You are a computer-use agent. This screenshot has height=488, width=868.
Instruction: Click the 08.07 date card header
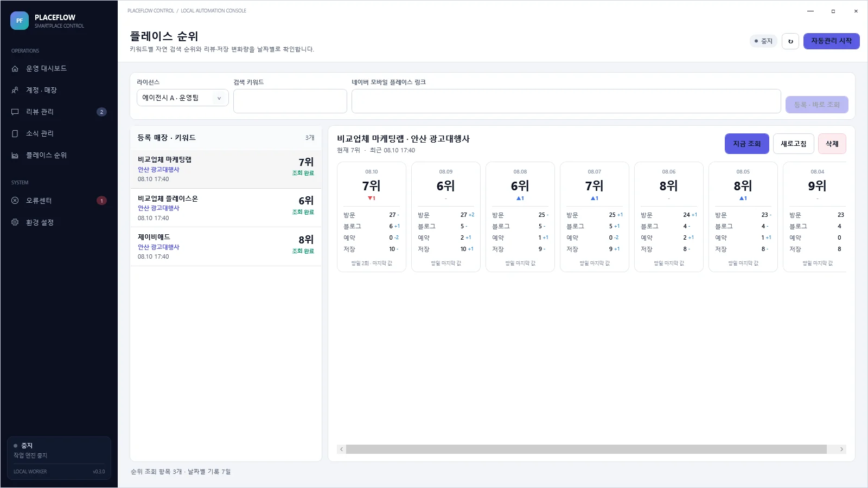595,172
